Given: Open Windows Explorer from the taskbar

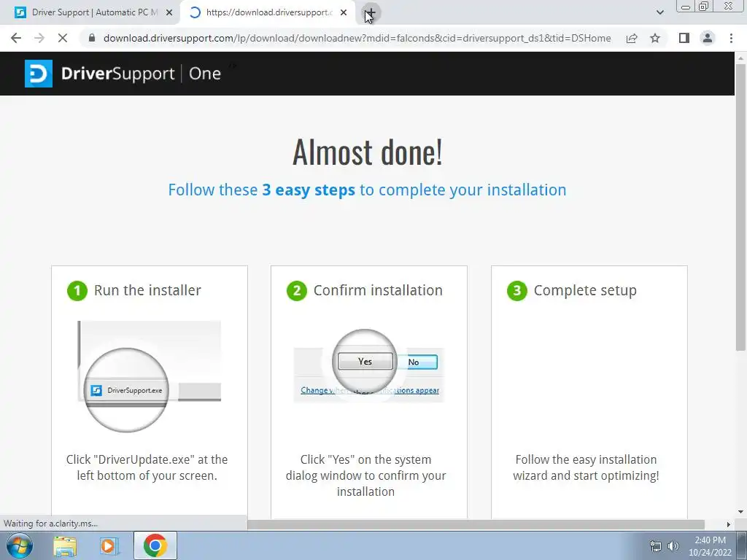Looking at the screenshot, I should coord(65,545).
